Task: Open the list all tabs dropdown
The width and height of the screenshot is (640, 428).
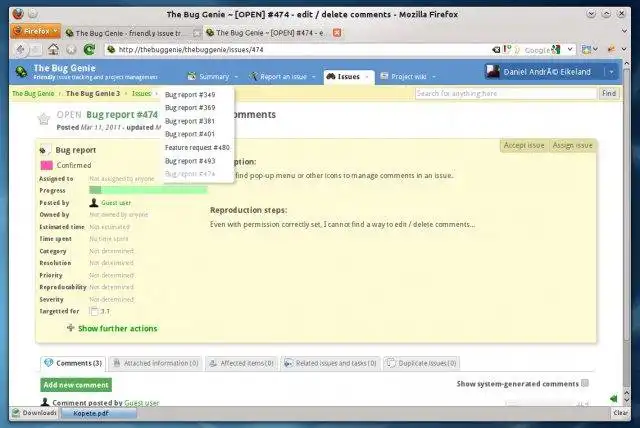Action: pos(624,31)
